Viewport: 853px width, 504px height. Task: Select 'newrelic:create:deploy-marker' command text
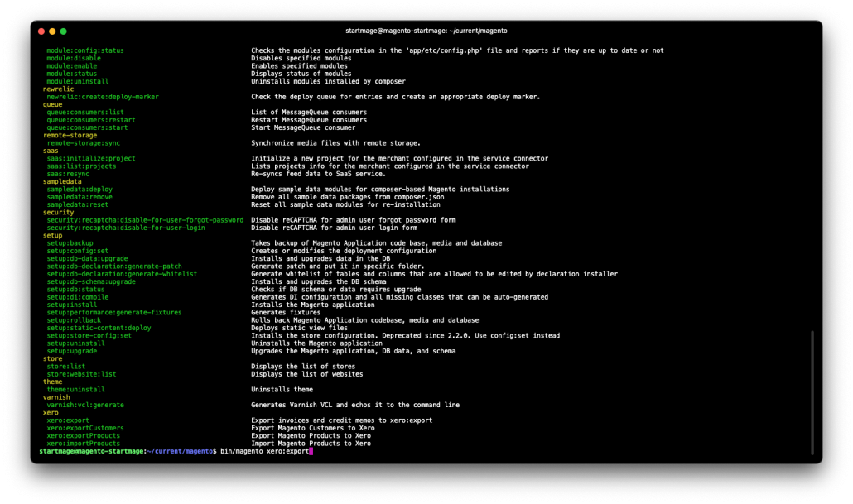(x=102, y=97)
